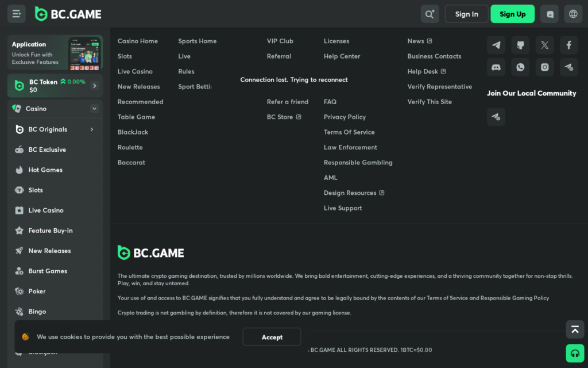
Task: Open Sports Home footer link
Action: [198, 41]
